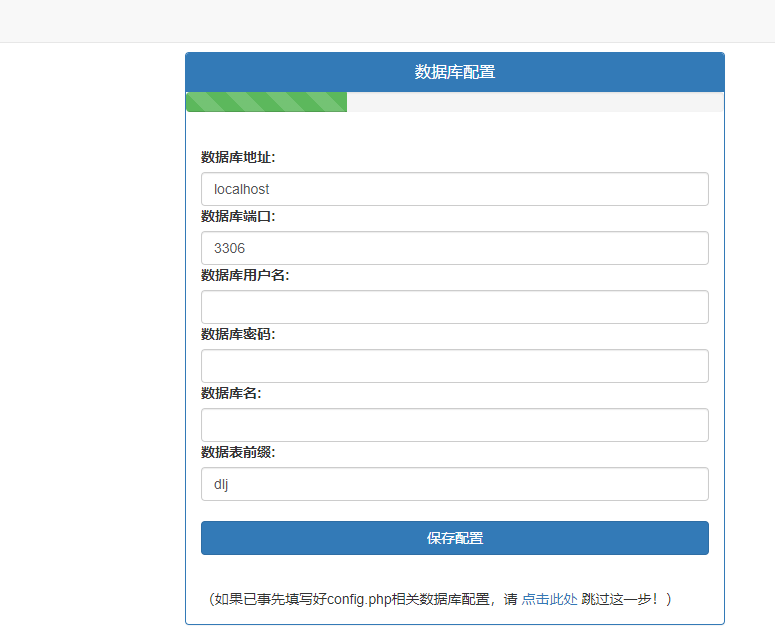Click the empty 数据库名 input box
775x634 pixels.
(x=455, y=425)
